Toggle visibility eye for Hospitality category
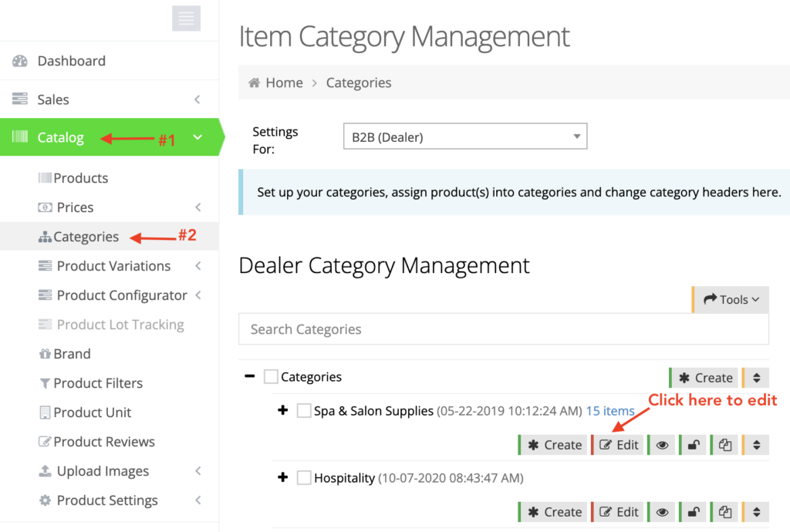 662,512
